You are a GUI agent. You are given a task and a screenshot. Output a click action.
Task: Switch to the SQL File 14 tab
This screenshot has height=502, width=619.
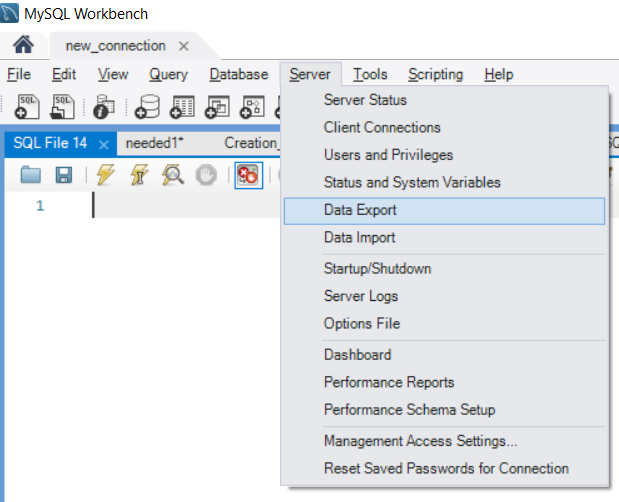(50, 143)
